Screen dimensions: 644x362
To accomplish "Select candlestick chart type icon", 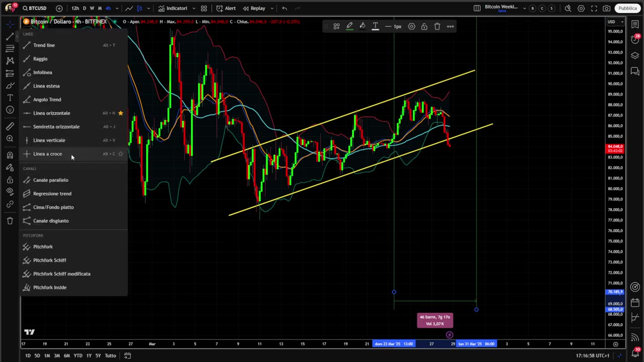I will [x=140, y=8].
